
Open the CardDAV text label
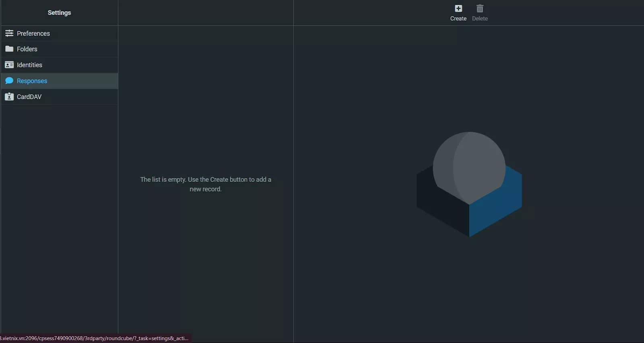click(29, 97)
